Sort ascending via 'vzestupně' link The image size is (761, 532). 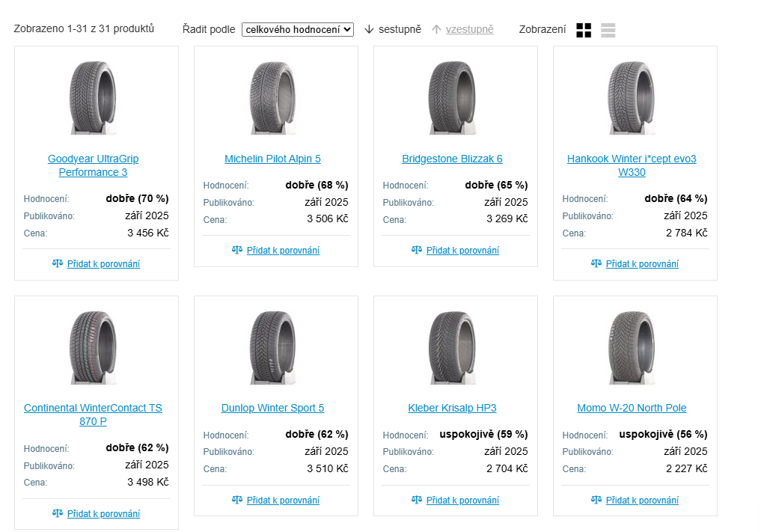pyautogui.click(x=469, y=29)
